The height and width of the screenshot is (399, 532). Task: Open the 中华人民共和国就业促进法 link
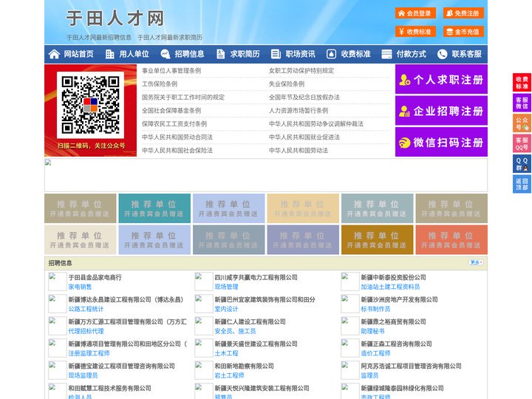click(x=304, y=137)
